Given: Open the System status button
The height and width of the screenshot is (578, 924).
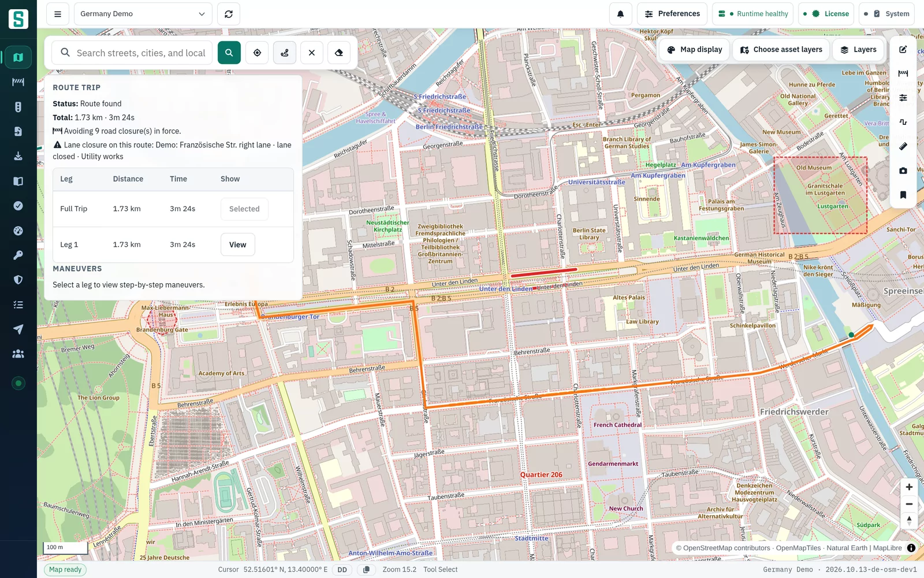Looking at the screenshot, I should point(886,14).
